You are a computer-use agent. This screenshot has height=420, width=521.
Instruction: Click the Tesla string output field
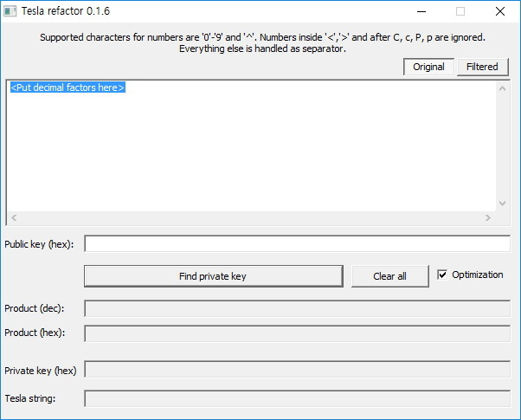298,398
